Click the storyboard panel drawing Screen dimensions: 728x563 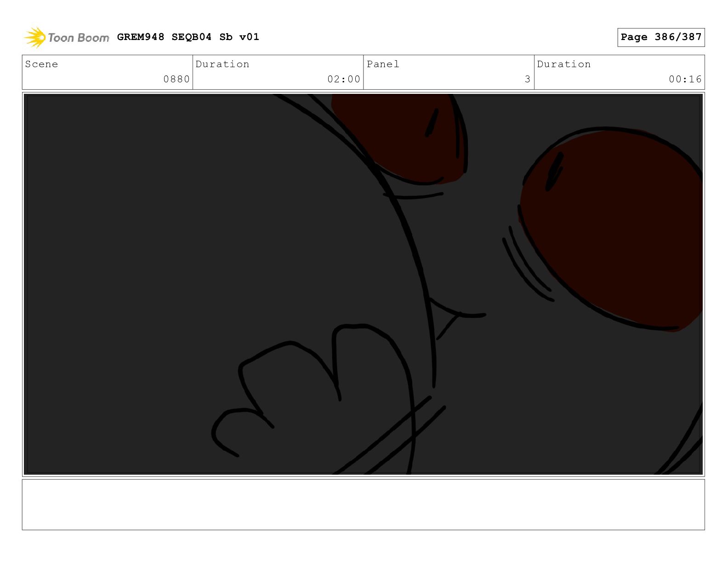(363, 284)
